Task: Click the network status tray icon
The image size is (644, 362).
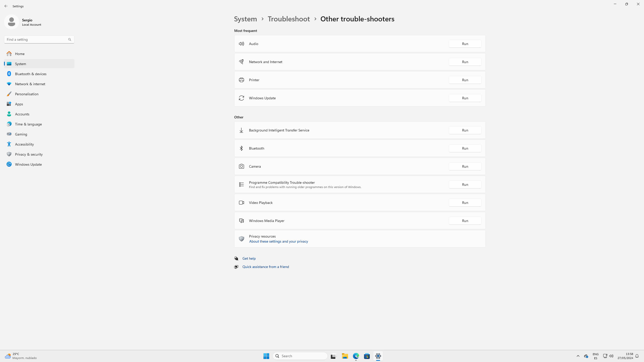Action: 605,356
